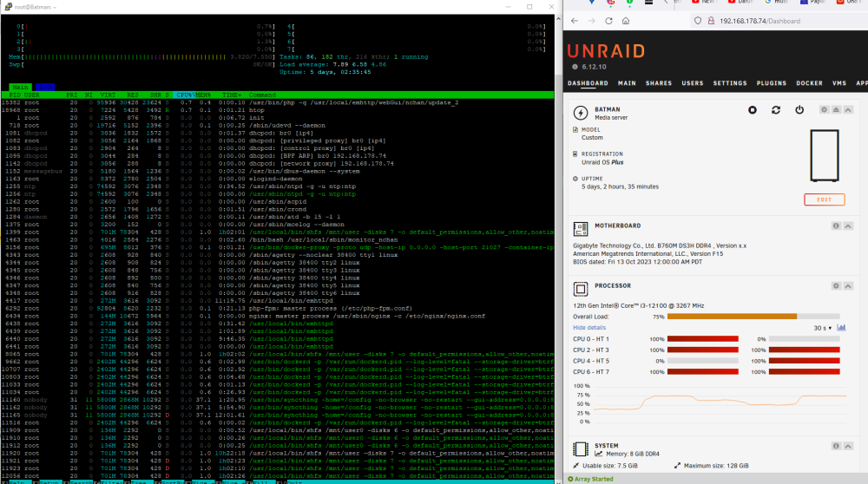868x484 pixels.
Task: Click the PID column header in htop
Action: (15, 95)
